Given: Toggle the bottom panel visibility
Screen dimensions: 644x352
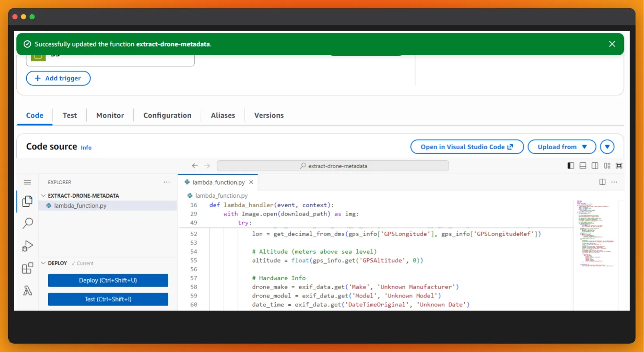Looking at the screenshot, I should [583, 166].
